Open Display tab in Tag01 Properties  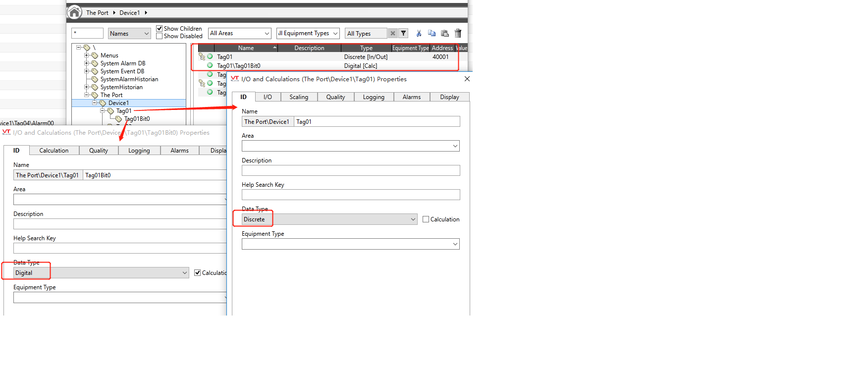pos(449,97)
